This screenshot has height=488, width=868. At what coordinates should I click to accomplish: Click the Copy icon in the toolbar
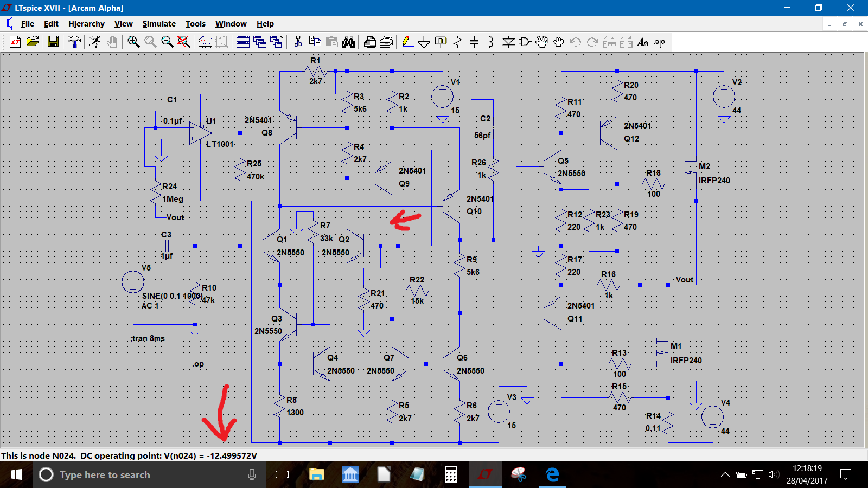(315, 42)
